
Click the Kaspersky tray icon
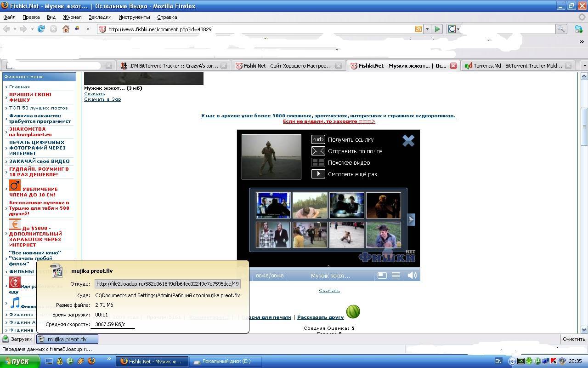coord(554,361)
